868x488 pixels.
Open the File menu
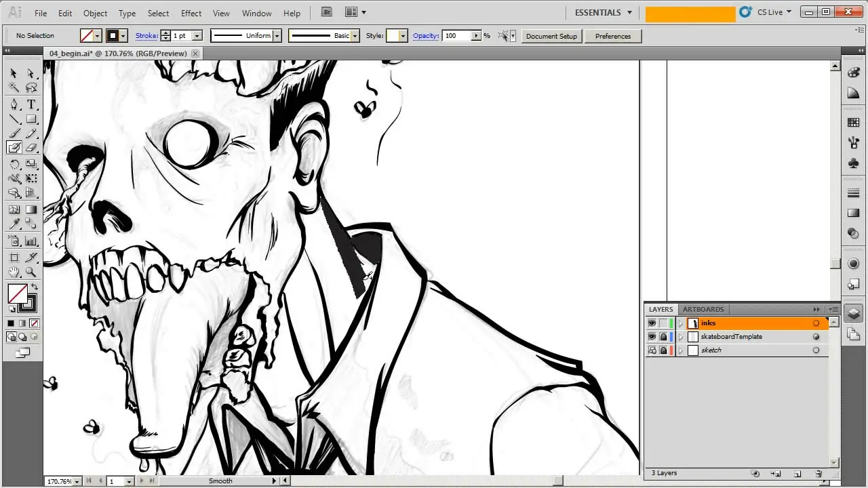pos(41,13)
